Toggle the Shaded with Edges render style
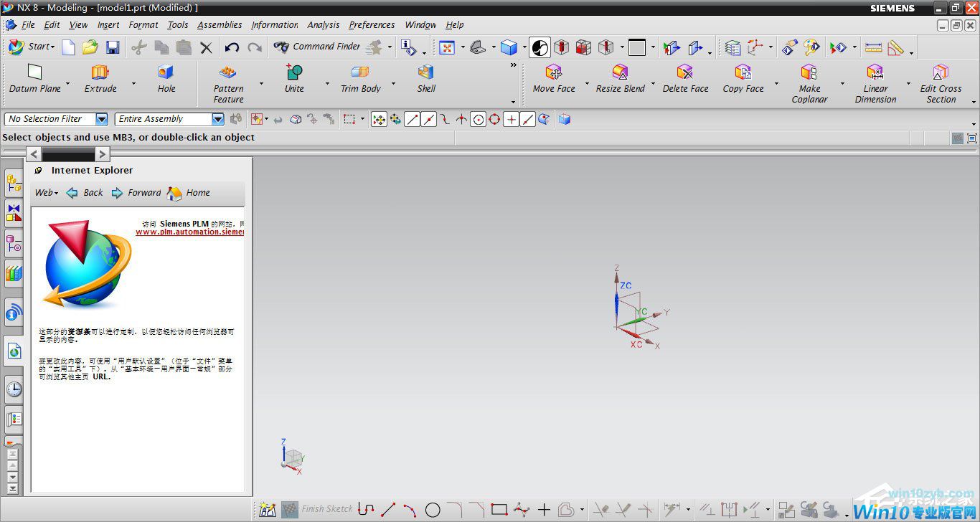The image size is (980, 522). click(509, 47)
